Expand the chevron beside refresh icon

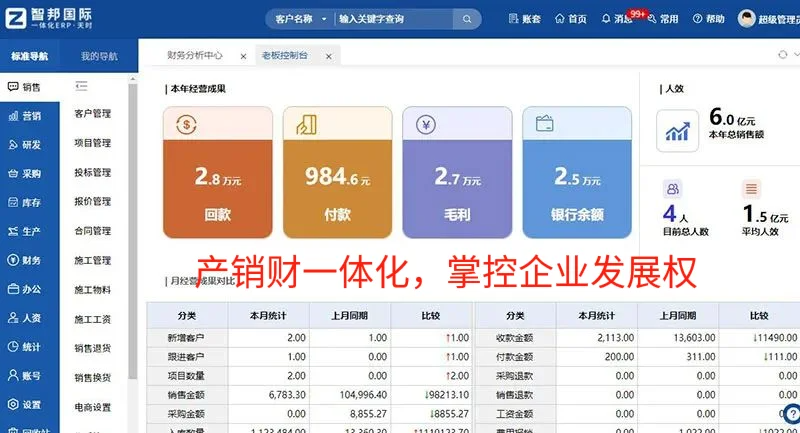coord(796,55)
